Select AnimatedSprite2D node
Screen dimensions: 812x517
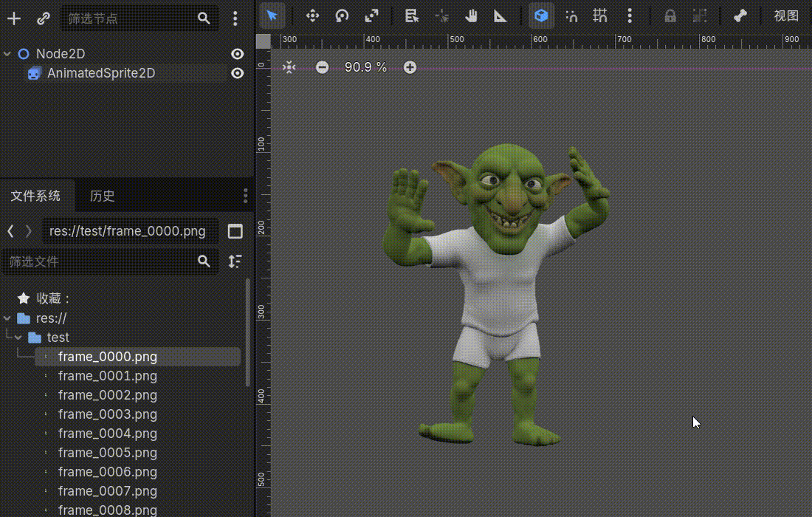pyautogui.click(x=101, y=73)
